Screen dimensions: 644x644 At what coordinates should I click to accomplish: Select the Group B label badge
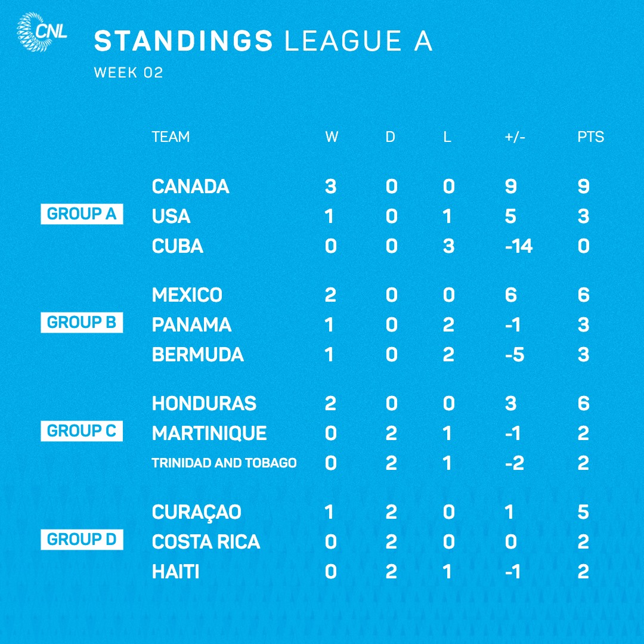tap(82, 323)
